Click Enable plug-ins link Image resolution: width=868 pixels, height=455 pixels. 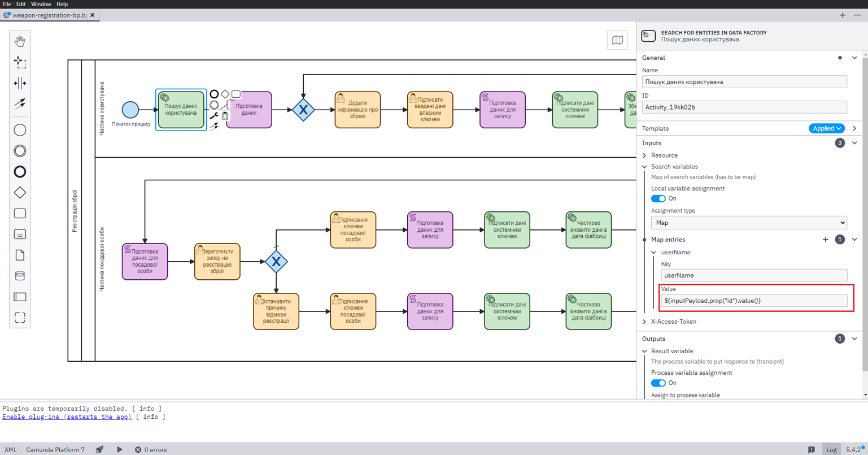(67, 417)
